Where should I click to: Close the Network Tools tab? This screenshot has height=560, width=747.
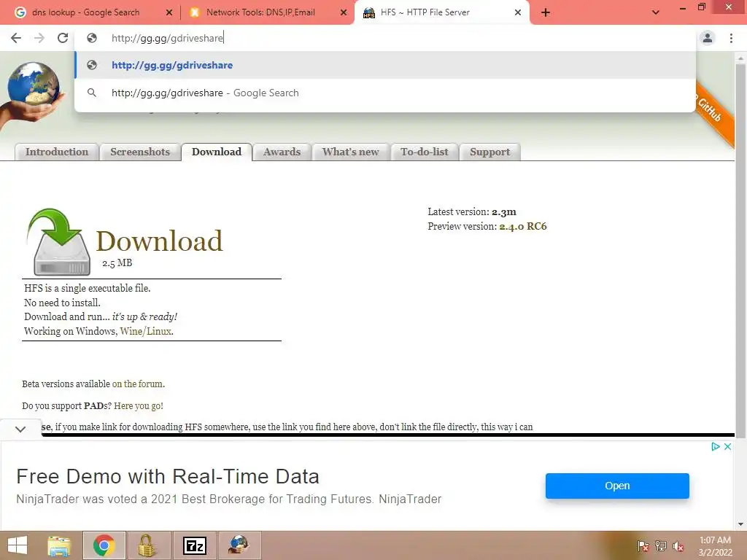tap(344, 12)
